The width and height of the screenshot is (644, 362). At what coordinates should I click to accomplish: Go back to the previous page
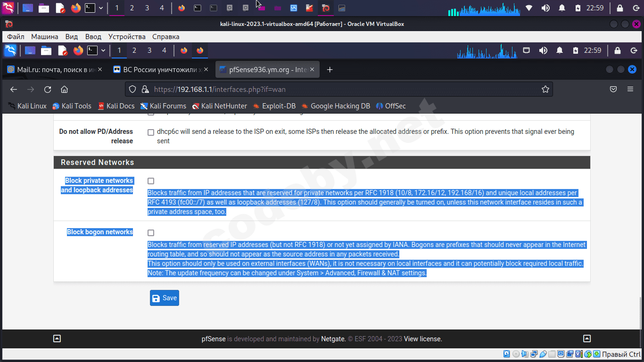click(x=14, y=90)
